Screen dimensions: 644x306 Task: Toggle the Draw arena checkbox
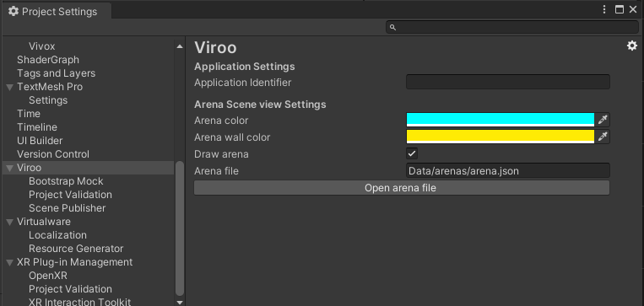point(412,153)
